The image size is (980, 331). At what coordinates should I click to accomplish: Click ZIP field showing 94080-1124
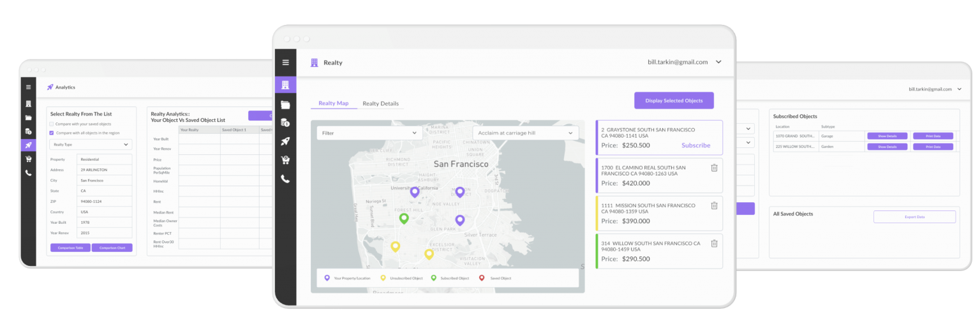[x=104, y=202]
